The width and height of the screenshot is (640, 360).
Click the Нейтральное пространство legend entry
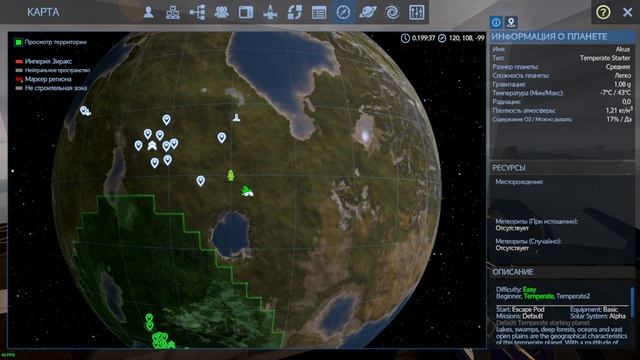tap(57, 70)
